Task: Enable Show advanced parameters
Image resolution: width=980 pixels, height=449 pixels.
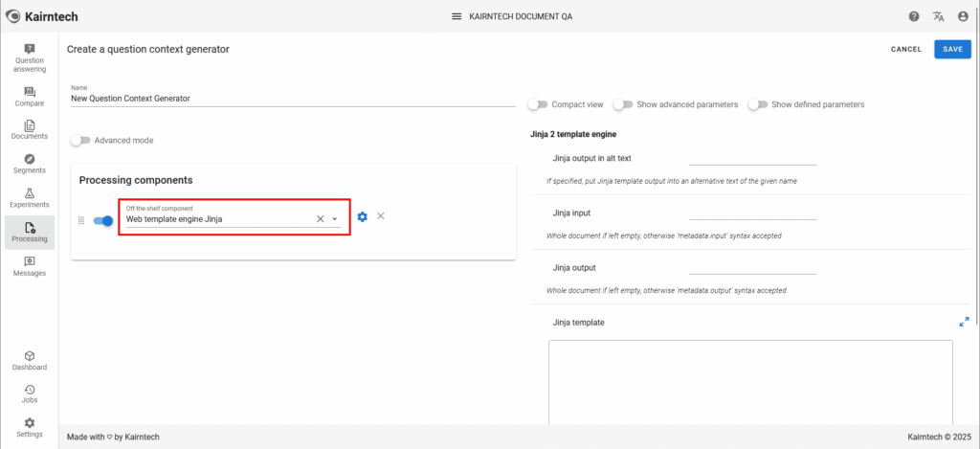Action: point(623,104)
